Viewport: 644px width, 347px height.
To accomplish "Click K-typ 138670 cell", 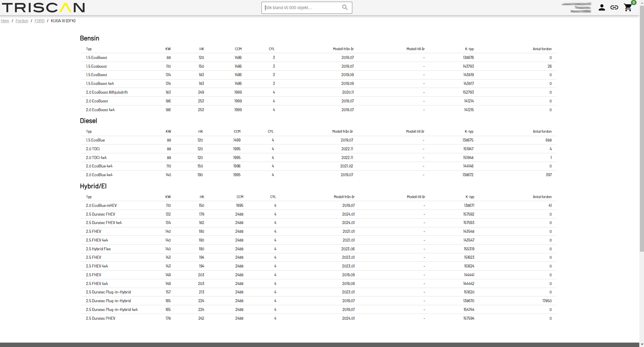I will 469,301.
